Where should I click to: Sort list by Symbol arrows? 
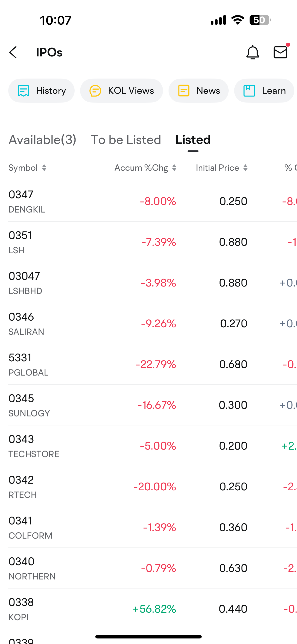click(44, 168)
